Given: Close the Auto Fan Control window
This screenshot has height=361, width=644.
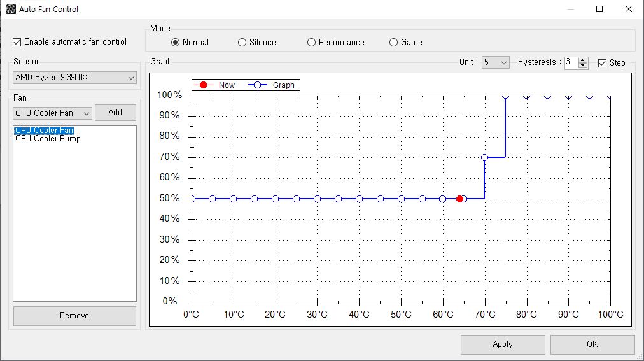Looking at the screenshot, I should point(629,9).
